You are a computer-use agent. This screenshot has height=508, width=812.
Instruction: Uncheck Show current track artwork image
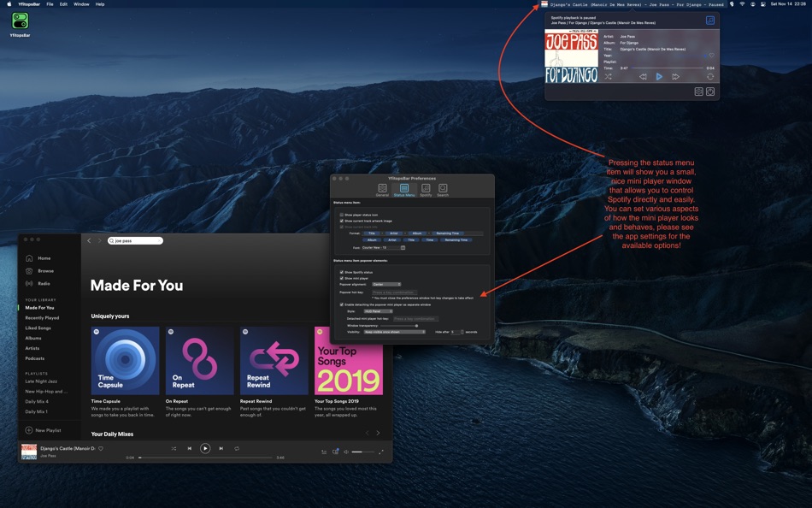coord(342,221)
